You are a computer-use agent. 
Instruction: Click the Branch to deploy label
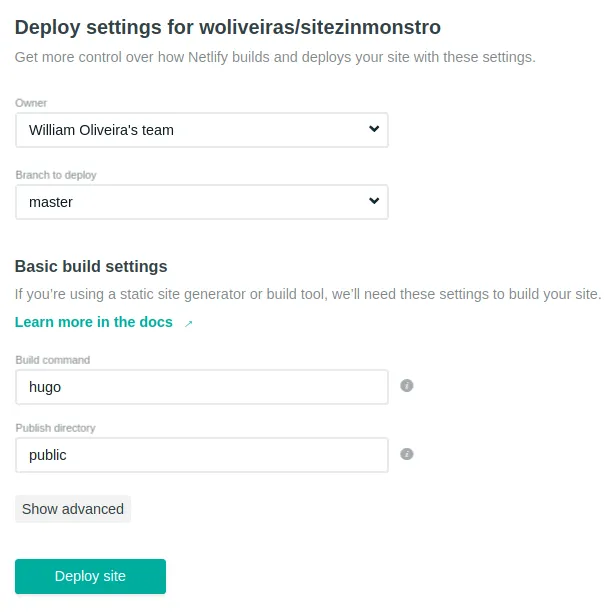(56, 175)
